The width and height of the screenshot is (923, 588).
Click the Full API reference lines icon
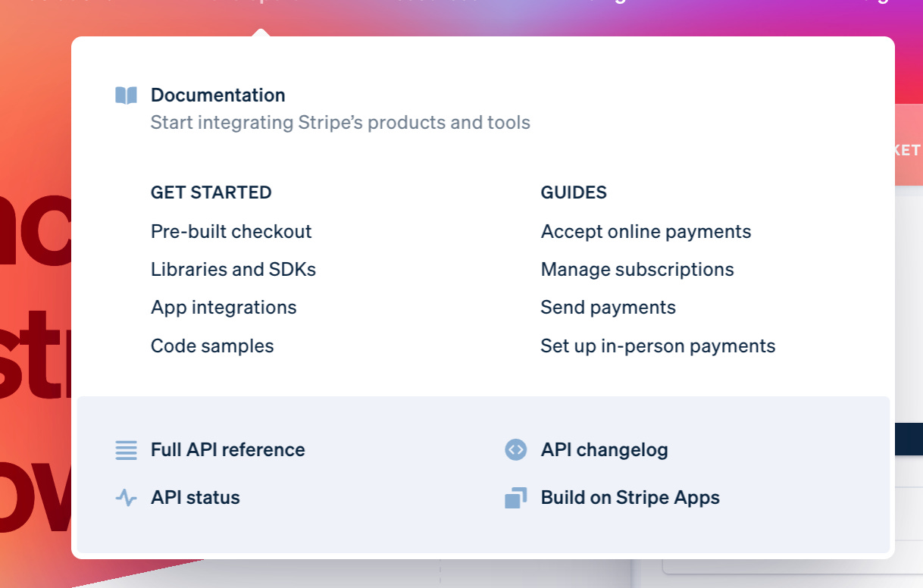click(x=126, y=450)
